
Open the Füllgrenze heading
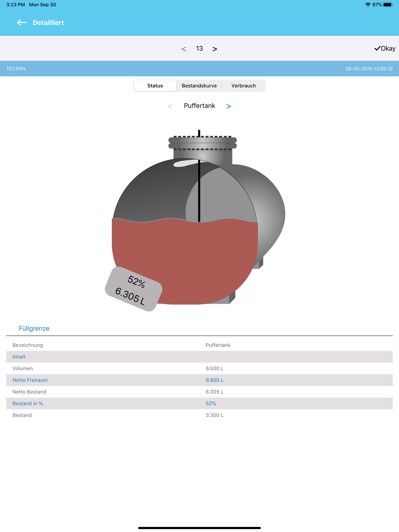[34, 328]
